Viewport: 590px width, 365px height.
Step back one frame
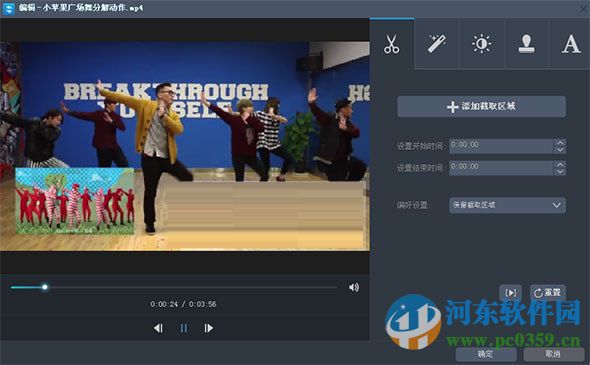(x=158, y=328)
